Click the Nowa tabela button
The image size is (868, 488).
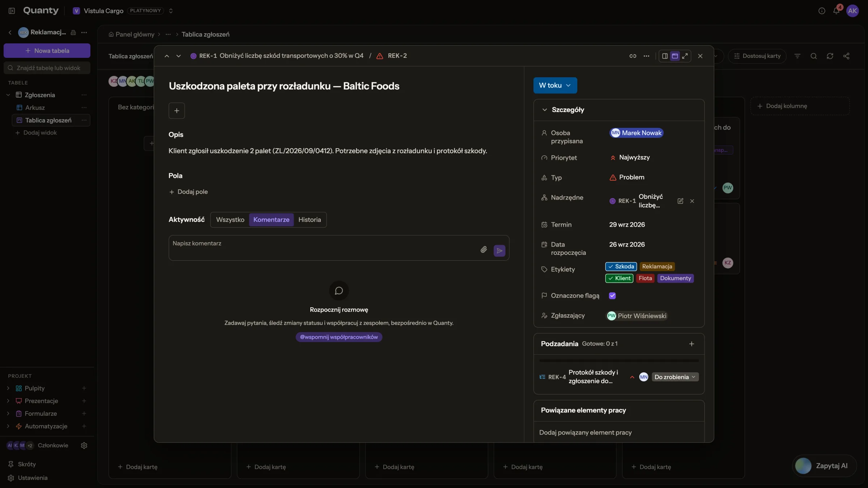click(x=47, y=51)
